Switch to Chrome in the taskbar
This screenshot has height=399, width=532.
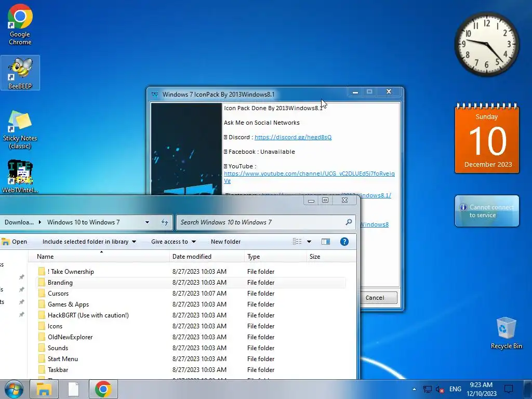pos(103,389)
